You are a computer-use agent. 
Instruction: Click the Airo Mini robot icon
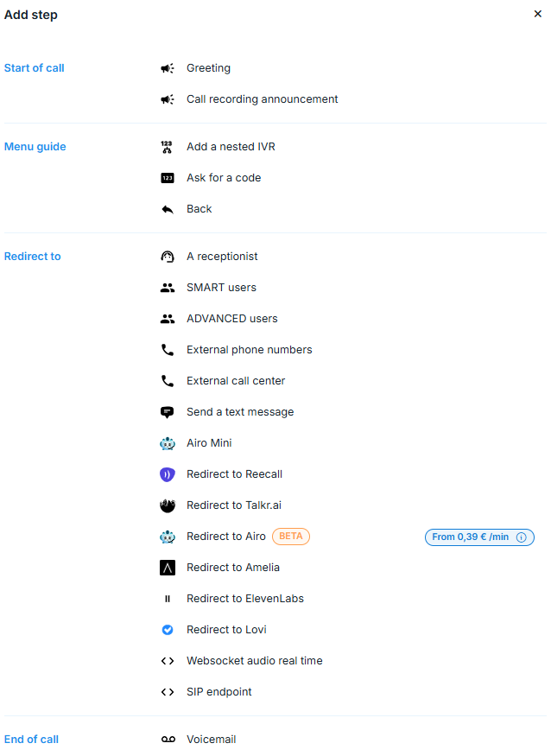(x=168, y=443)
